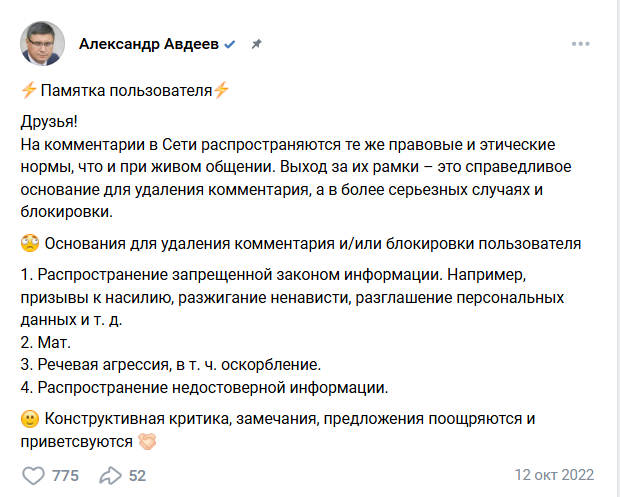Click the lightning emoji before Памятка

[x=29, y=90]
